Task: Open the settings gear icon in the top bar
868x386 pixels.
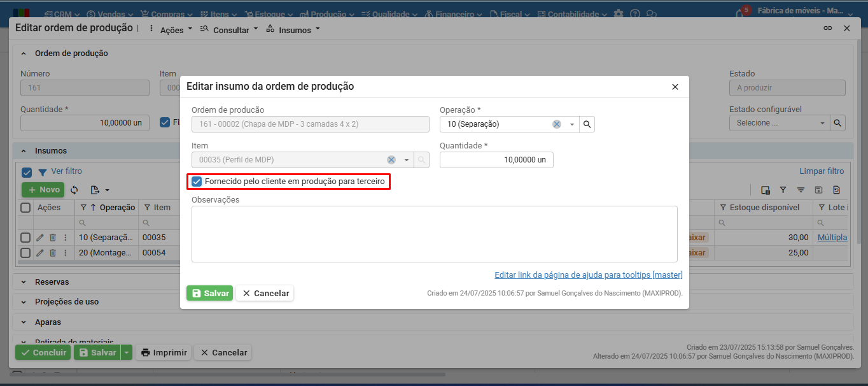Action: point(618,13)
